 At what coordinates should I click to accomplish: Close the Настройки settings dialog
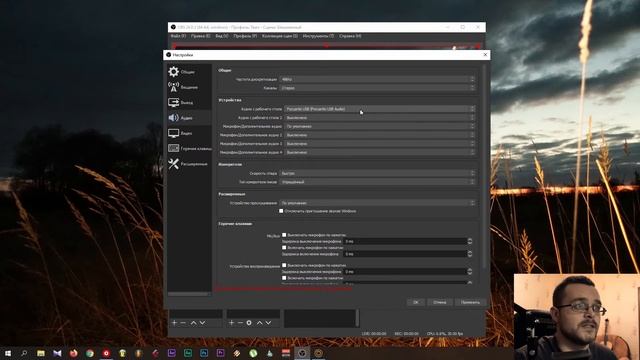pyautogui.click(x=485, y=54)
